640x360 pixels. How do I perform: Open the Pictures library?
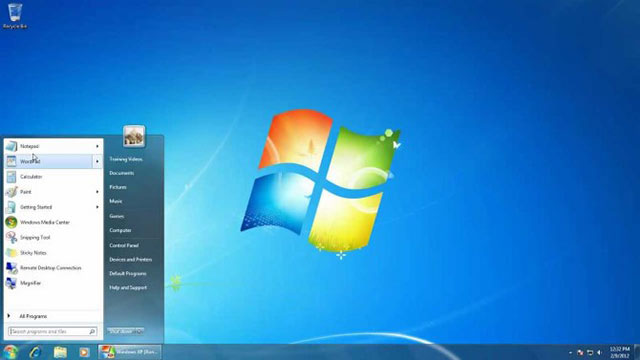pos(118,187)
